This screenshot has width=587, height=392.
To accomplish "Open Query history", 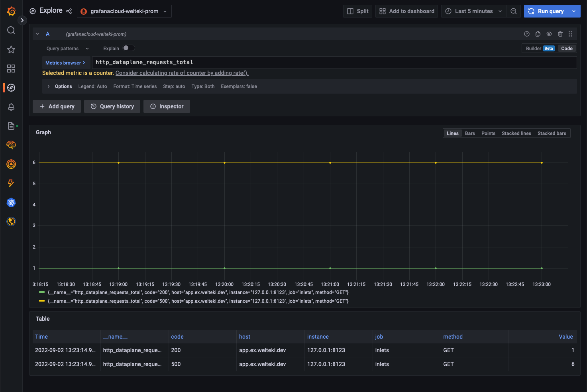I will (112, 106).
